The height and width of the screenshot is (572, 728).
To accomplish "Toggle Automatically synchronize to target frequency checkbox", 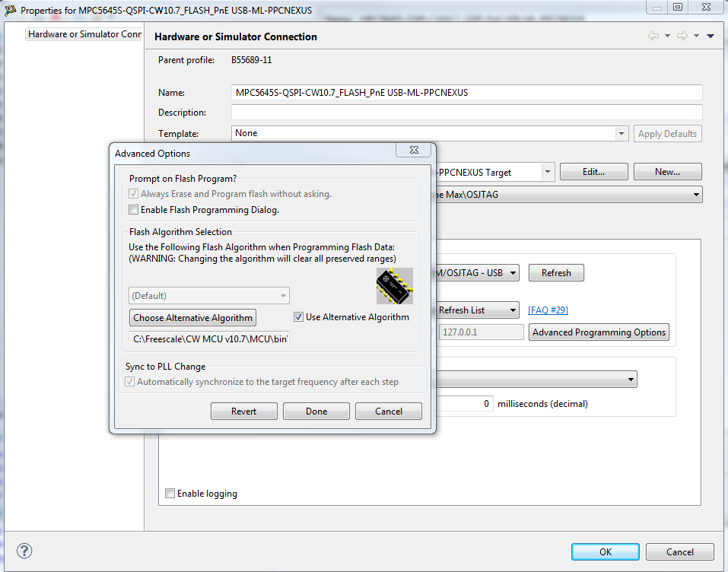I will (130, 382).
